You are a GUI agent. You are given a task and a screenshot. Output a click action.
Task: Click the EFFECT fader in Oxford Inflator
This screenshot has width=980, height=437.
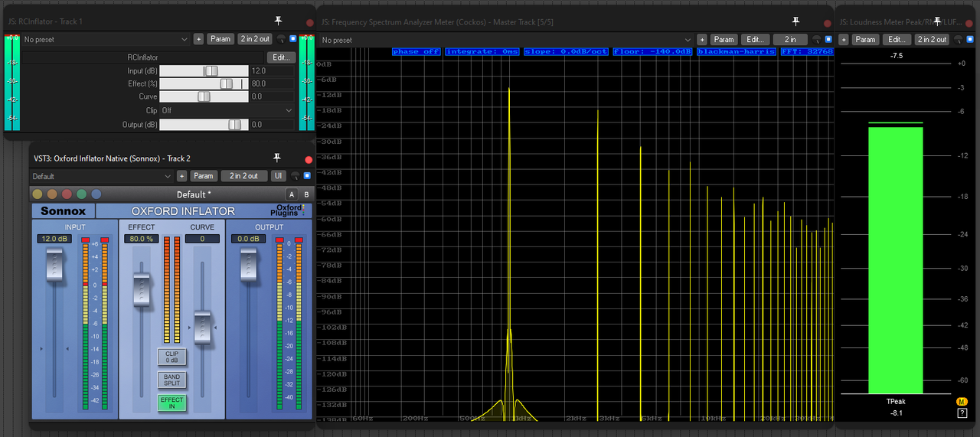click(x=142, y=290)
